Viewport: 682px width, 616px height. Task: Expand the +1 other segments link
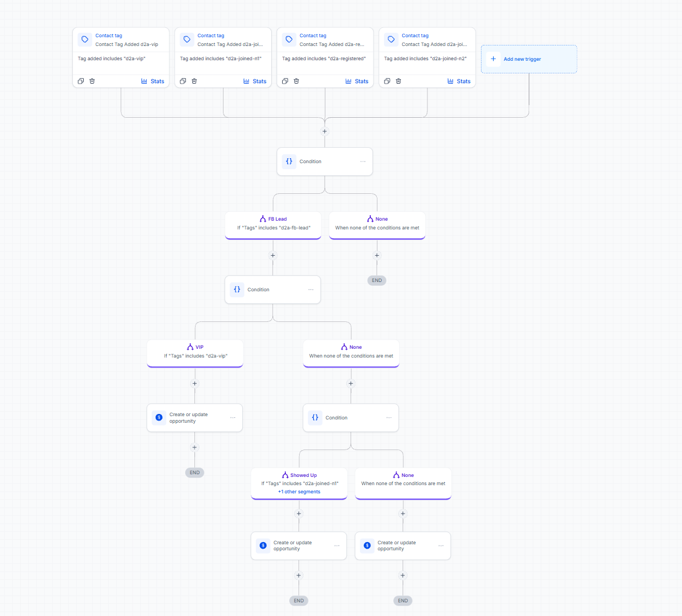(x=299, y=492)
